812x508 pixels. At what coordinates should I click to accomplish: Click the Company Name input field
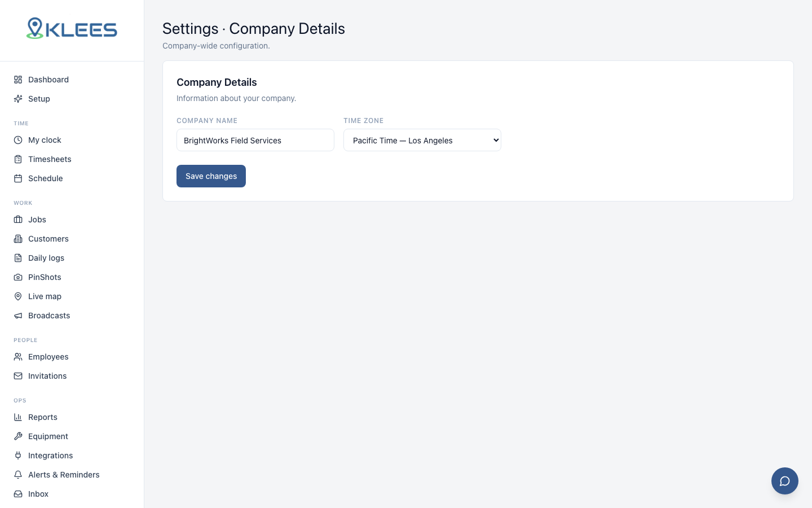pyautogui.click(x=255, y=140)
